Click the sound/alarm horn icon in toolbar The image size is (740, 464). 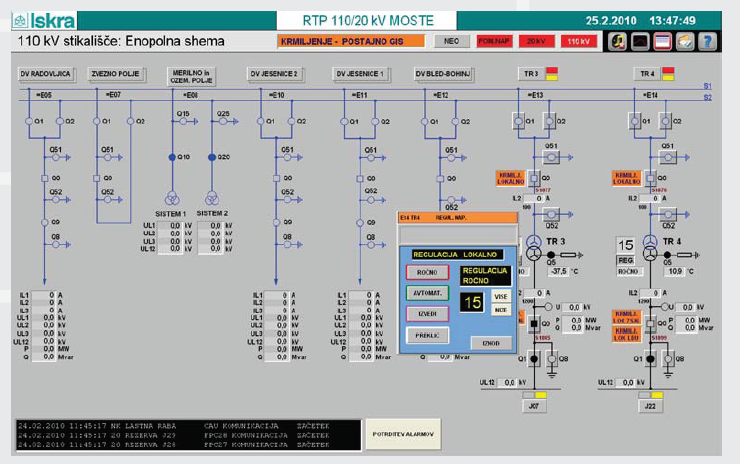tap(618, 42)
